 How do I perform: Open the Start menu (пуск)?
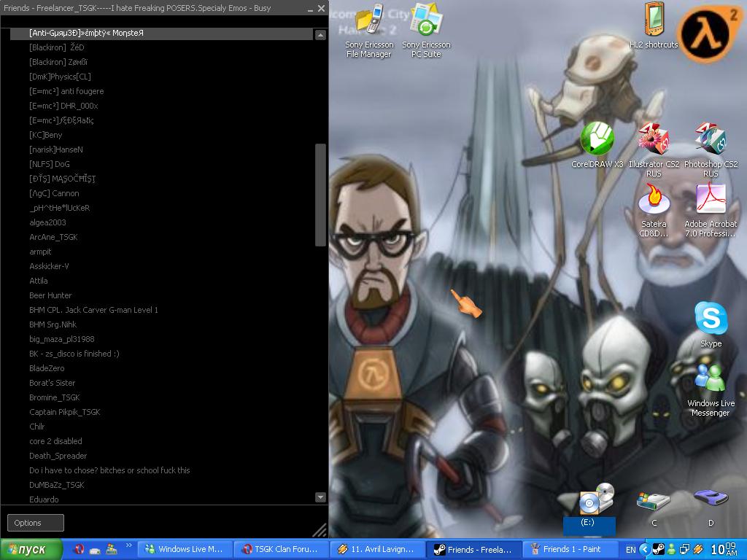click(29, 549)
